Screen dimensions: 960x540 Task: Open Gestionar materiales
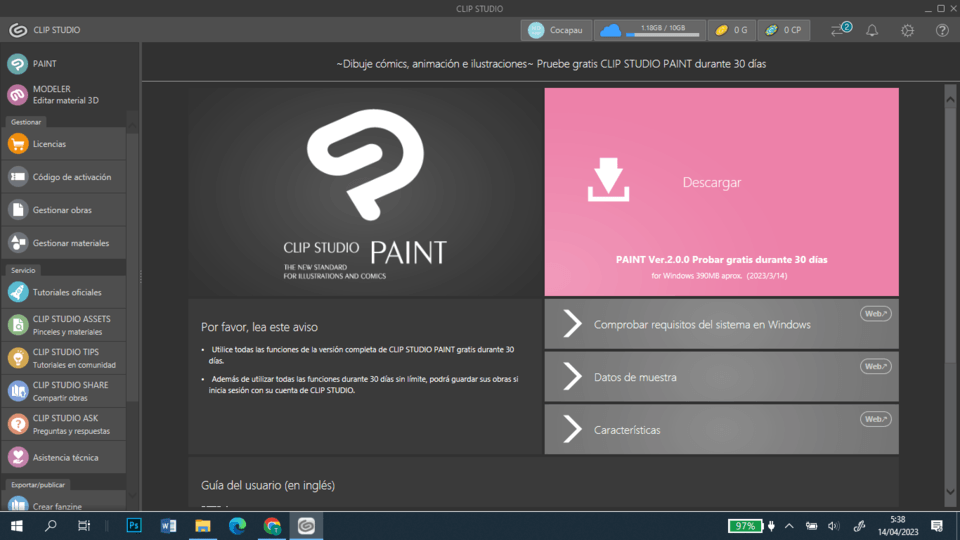(x=64, y=243)
